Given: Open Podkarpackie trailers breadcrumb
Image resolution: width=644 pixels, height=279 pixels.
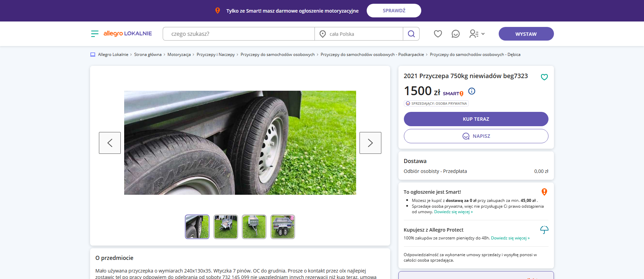Looking at the screenshot, I should pyautogui.click(x=372, y=55).
